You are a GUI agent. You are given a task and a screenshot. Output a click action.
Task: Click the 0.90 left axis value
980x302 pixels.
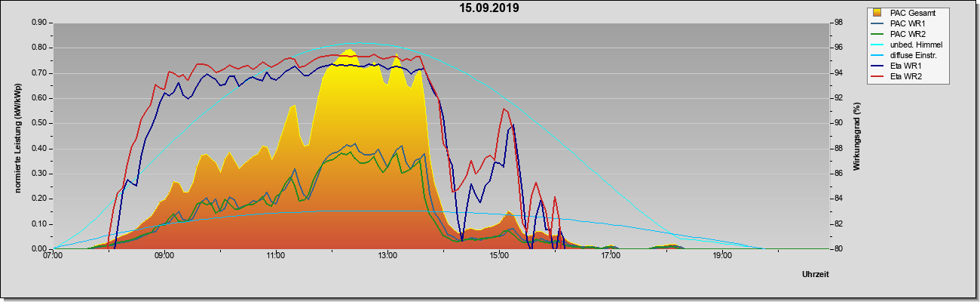40,23
